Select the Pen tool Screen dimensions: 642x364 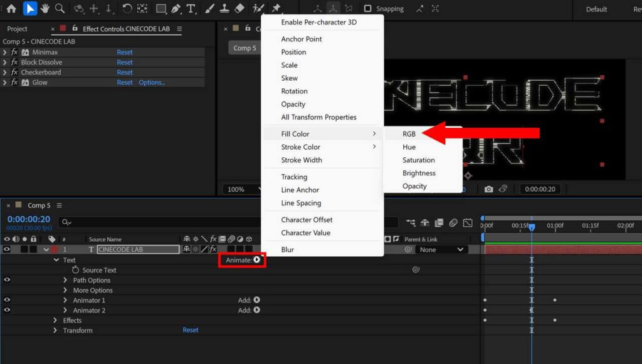[176, 9]
